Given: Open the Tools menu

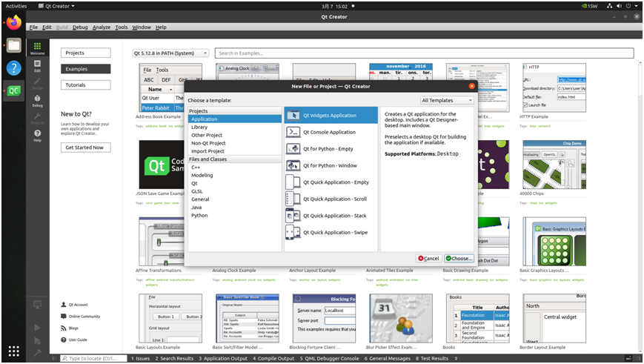Looking at the screenshot, I should coord(121,27).
